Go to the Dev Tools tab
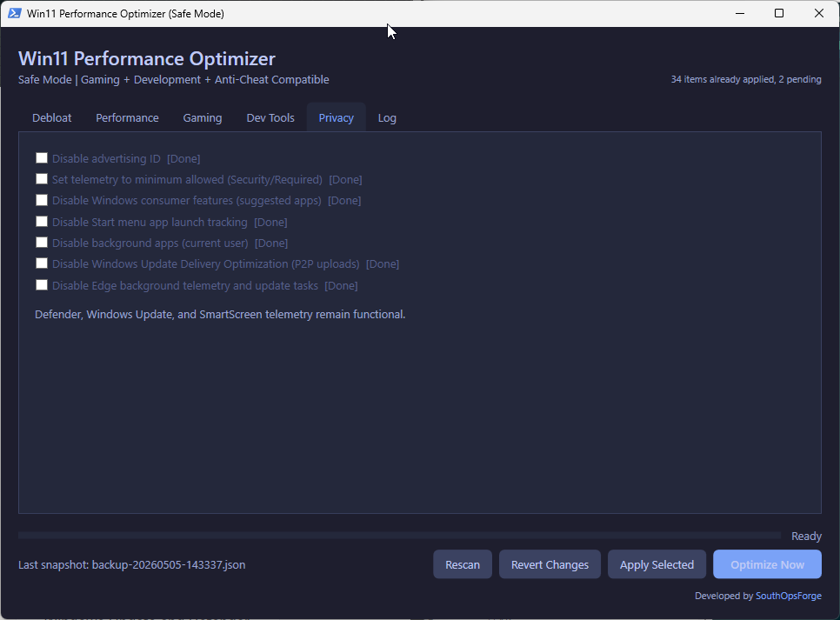 270,118
